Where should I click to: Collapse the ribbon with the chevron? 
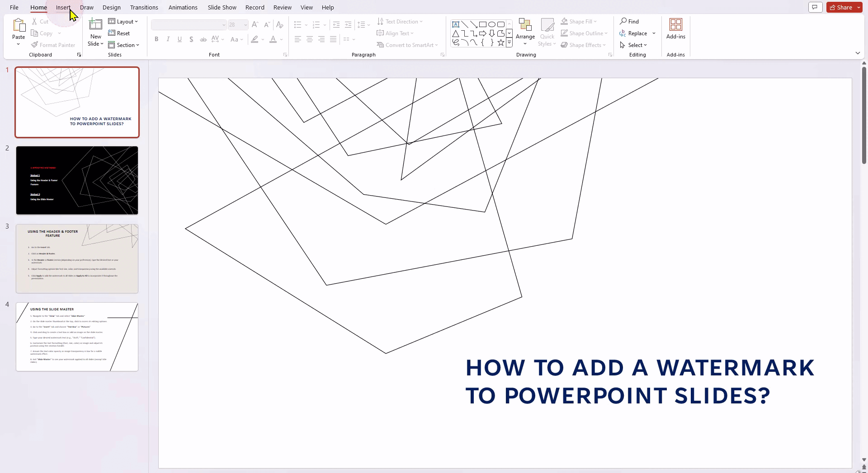click(x=858, y=53)
